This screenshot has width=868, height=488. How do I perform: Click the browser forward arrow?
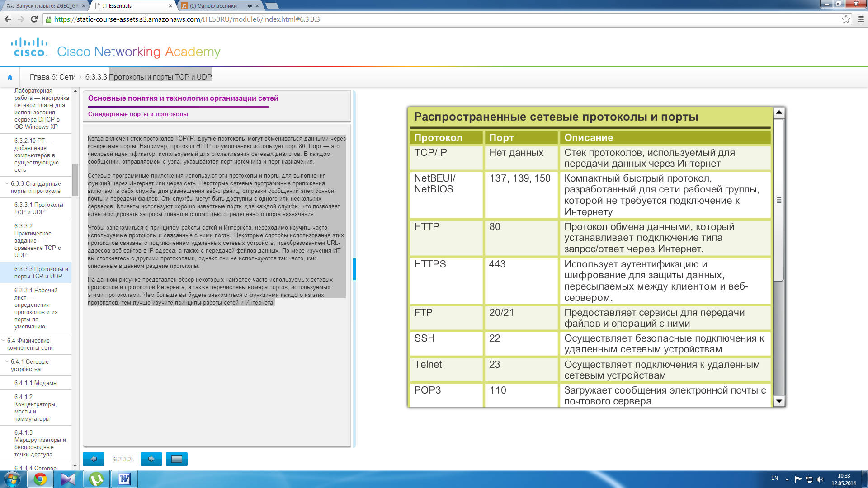tap(21, 19)
